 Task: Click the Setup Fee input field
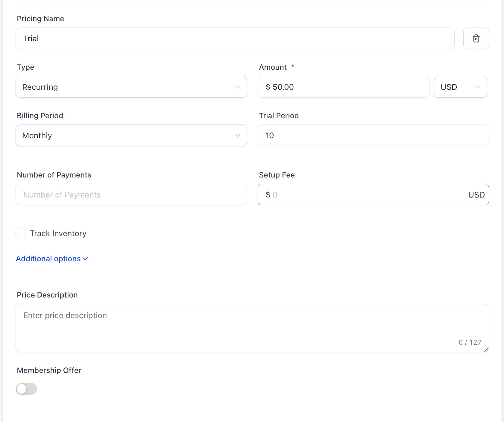pyautogui.click(x=359, y=195)
